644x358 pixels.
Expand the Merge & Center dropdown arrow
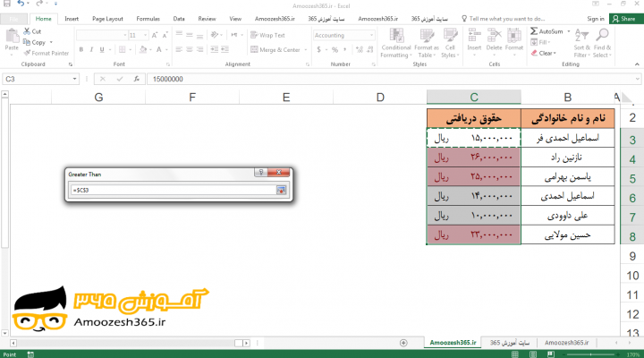pos(306,50)
